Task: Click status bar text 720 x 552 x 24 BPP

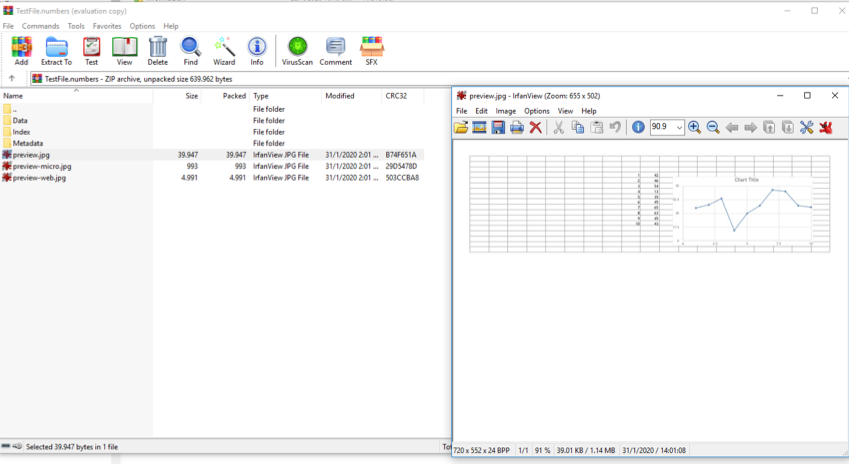Action: [x=481, y=450]
